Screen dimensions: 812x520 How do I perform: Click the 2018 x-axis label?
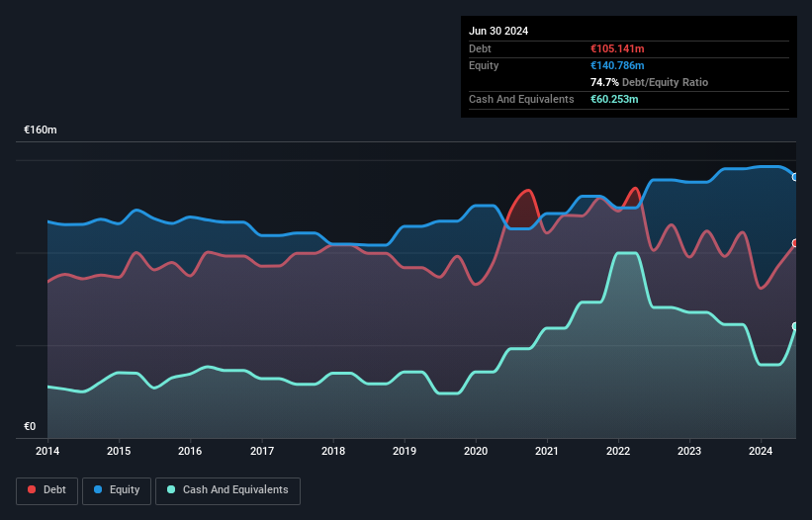(x=333, y=451)
